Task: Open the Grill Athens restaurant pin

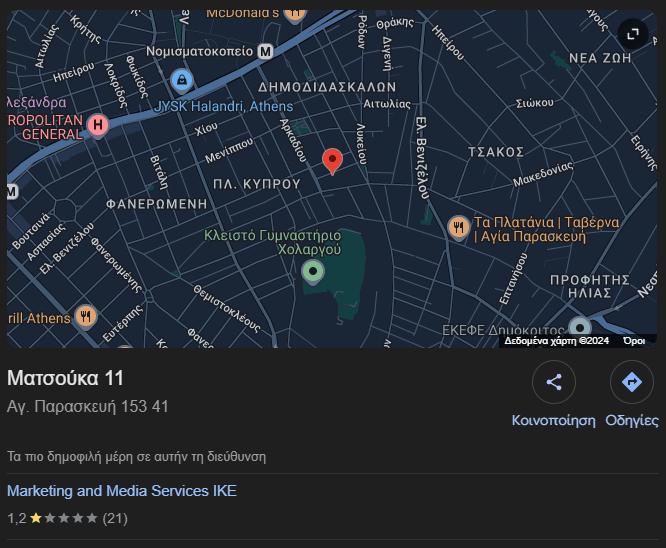Action: [86, 317]
